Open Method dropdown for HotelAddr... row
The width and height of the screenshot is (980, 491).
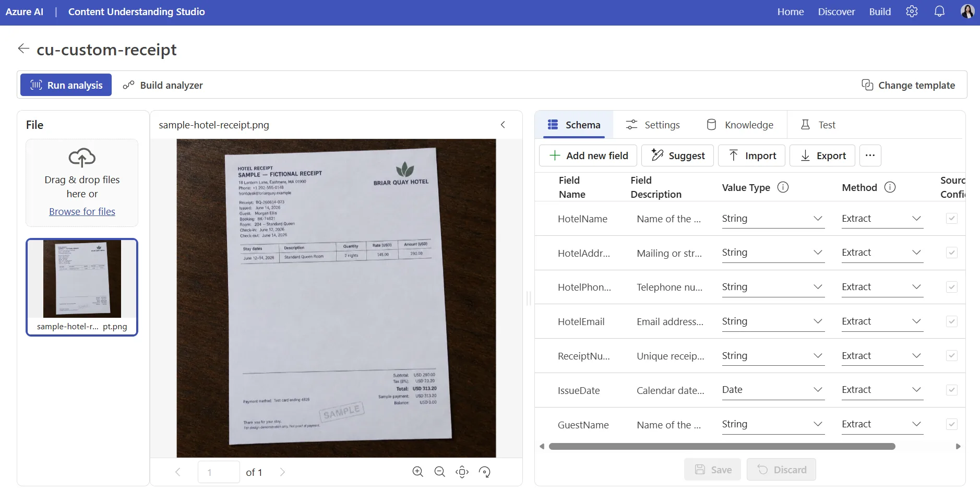pos(882,253)
